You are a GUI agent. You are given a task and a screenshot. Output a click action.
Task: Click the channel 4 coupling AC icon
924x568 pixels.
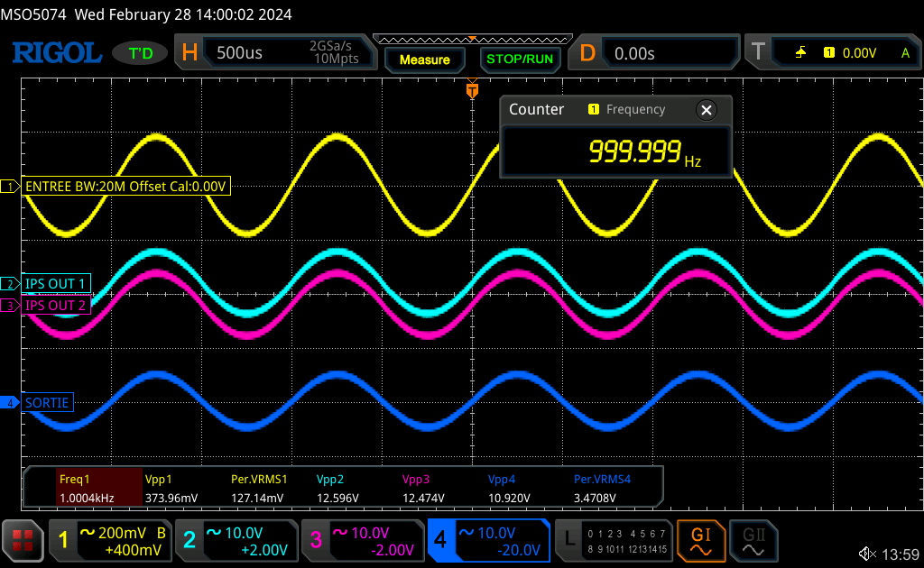(x=467, y=532)
